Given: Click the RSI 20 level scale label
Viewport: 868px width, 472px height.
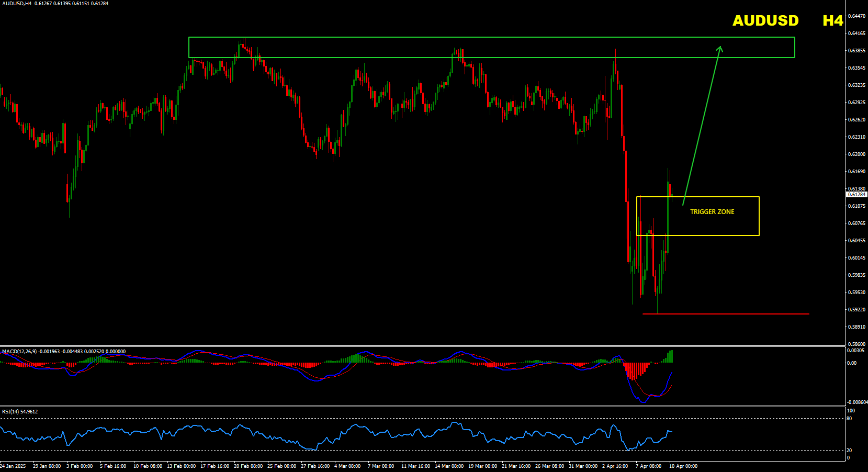Looking at the screenshot, I should click(x=849, y=450).
